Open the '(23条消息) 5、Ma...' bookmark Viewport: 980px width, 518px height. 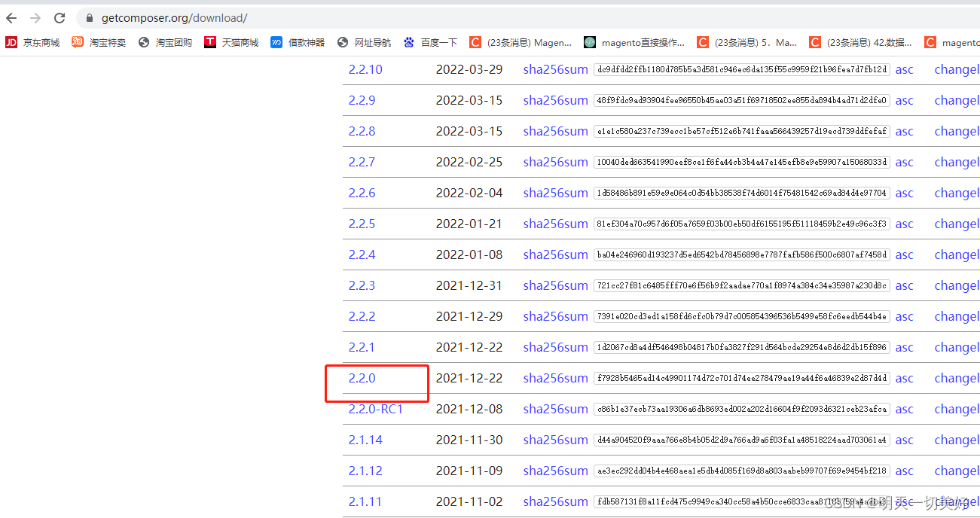tap(747, 43)
